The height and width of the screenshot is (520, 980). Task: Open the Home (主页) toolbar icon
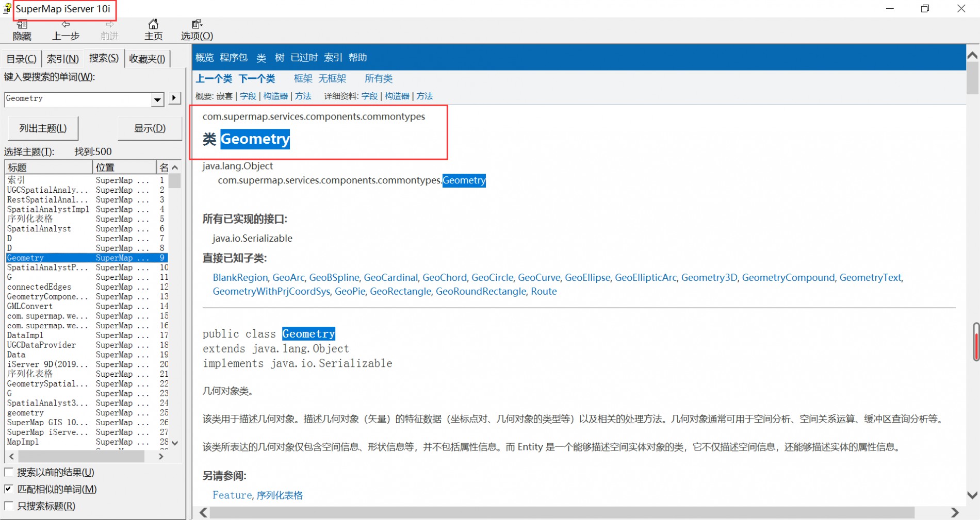coord(153,30)
